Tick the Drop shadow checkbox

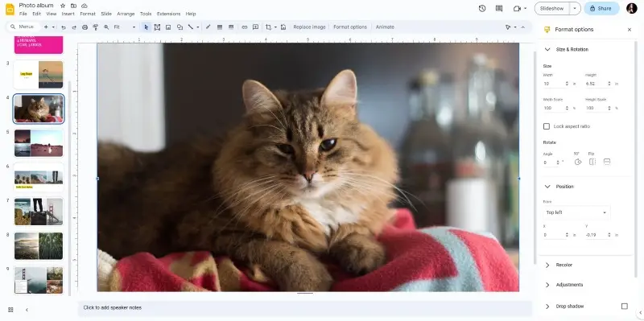coord(625,307)
